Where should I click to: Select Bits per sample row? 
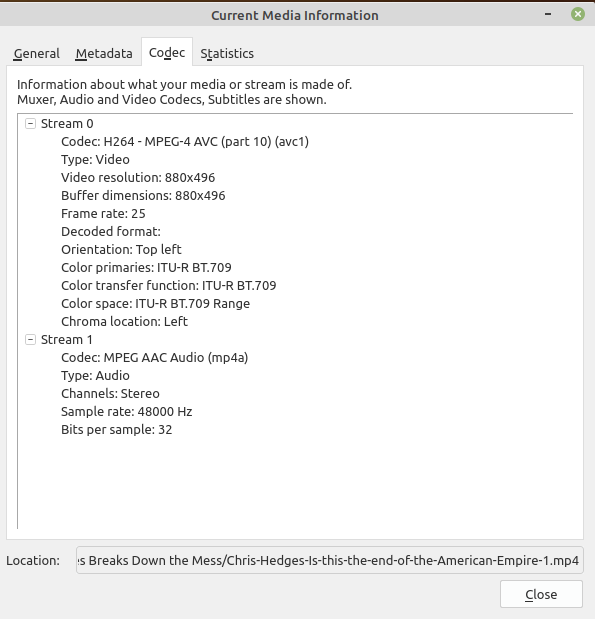coord(116,430)
